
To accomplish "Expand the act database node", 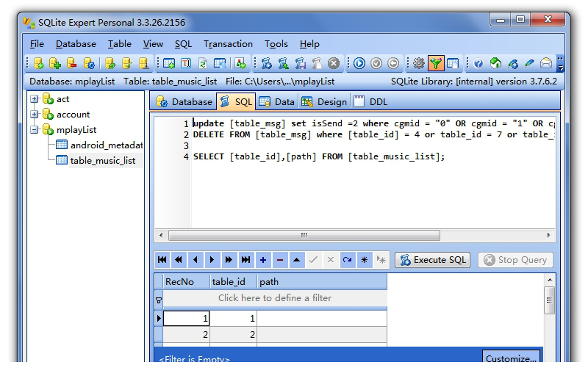I will (x=35, y=99).
